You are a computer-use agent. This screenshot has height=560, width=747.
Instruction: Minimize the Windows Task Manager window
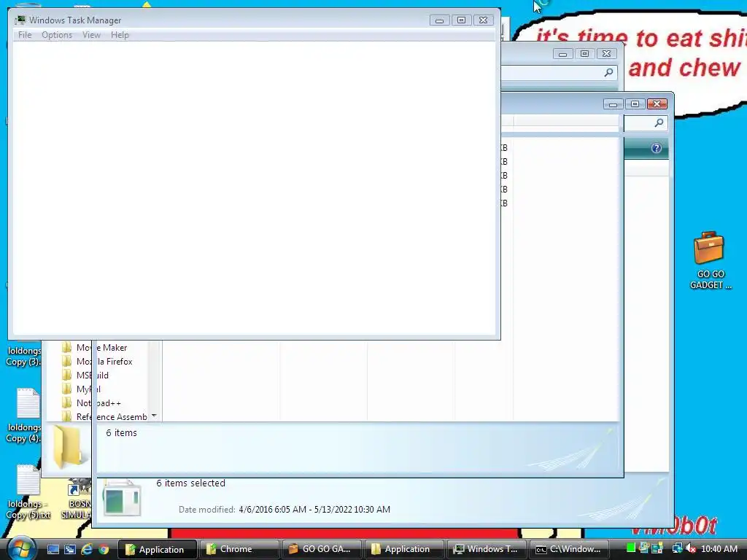pyautogui.click(x=439, y=20)
